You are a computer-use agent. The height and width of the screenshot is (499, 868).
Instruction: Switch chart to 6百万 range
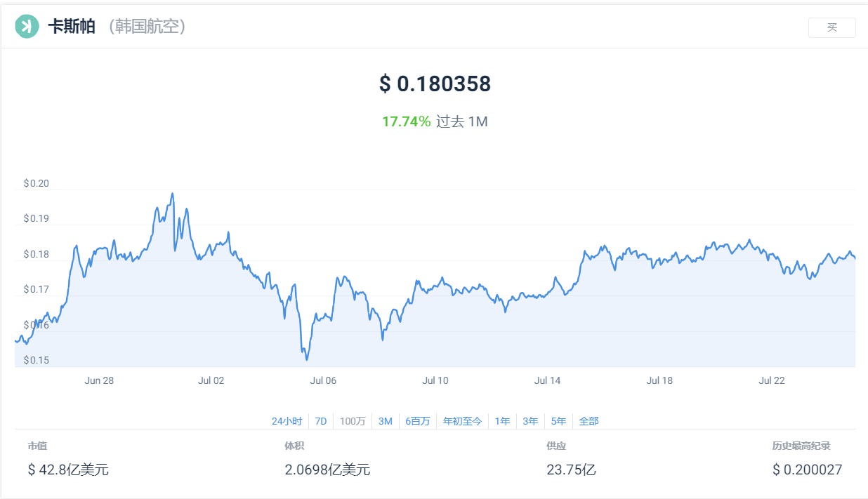(x=418, y=421)
